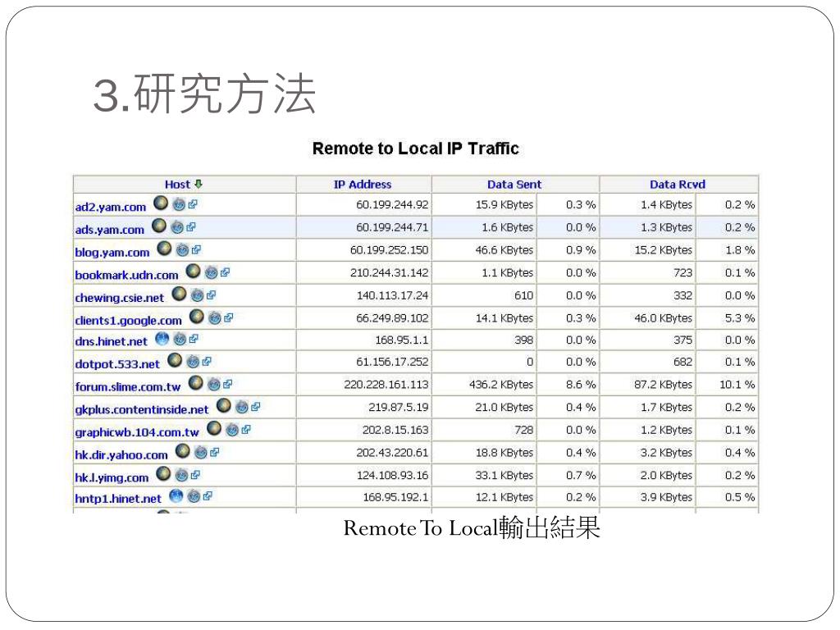Click the Remote to Local IP Traffic title
The image size is (840, 630).
pos(416,148)
